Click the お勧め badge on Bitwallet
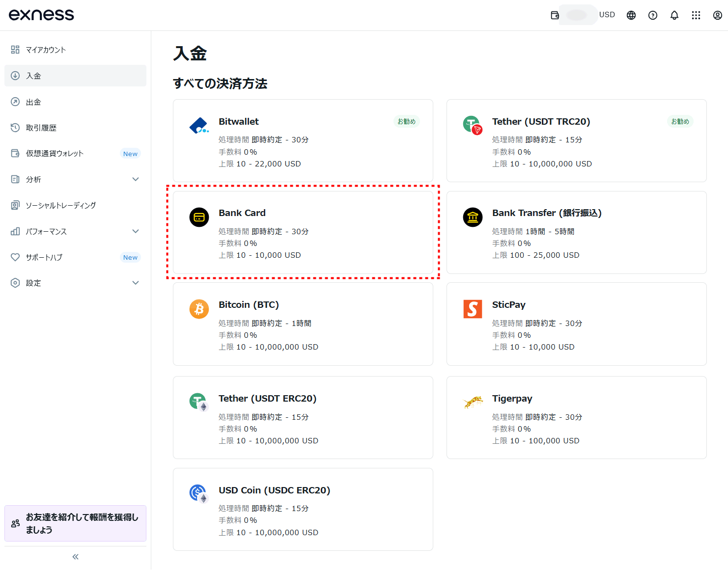 (406, 121)
